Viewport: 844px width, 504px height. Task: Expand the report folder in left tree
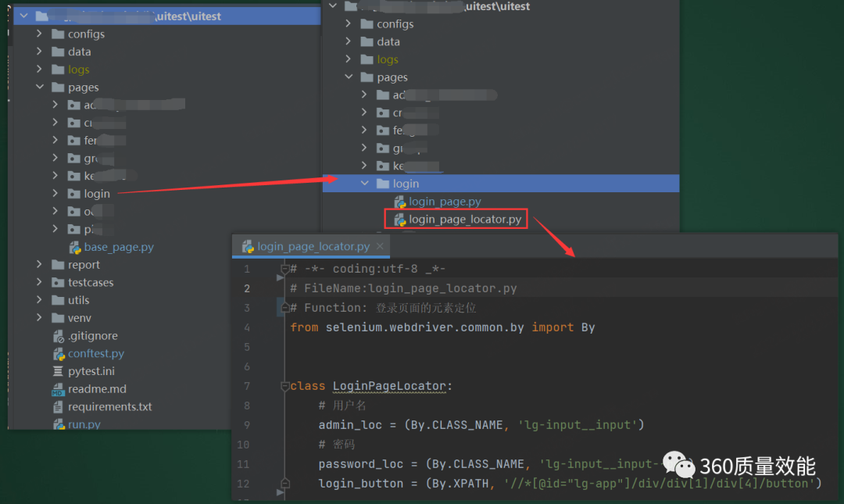point(39,264)
